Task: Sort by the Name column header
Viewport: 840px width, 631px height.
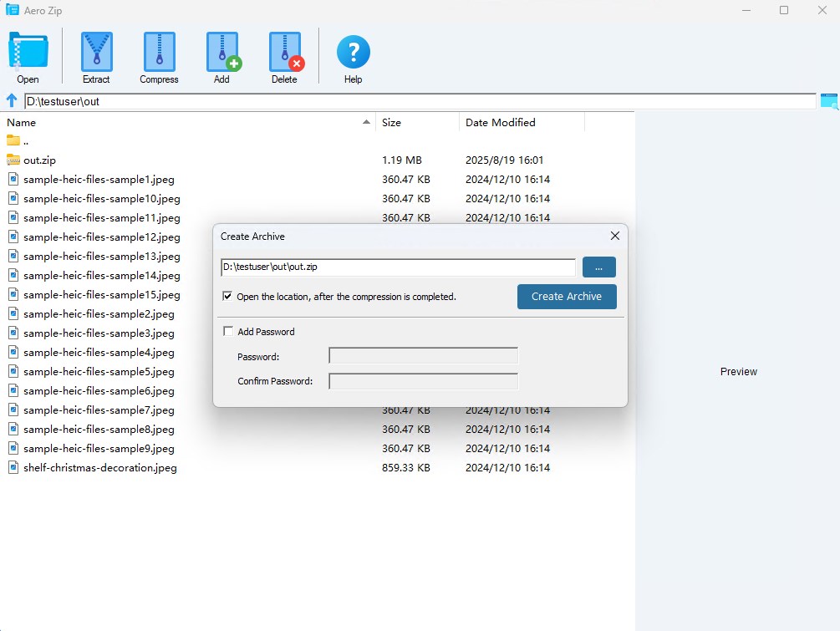Action: tap(187, 122)
